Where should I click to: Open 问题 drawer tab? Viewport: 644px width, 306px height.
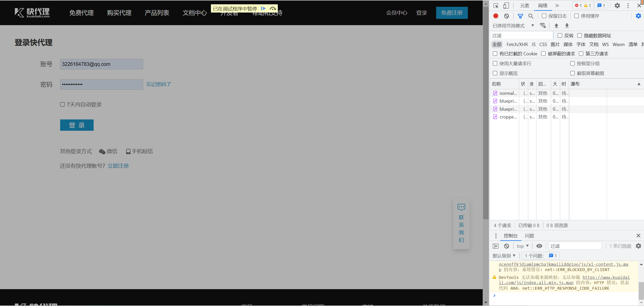pyautogui.click(x=529, y=236)
